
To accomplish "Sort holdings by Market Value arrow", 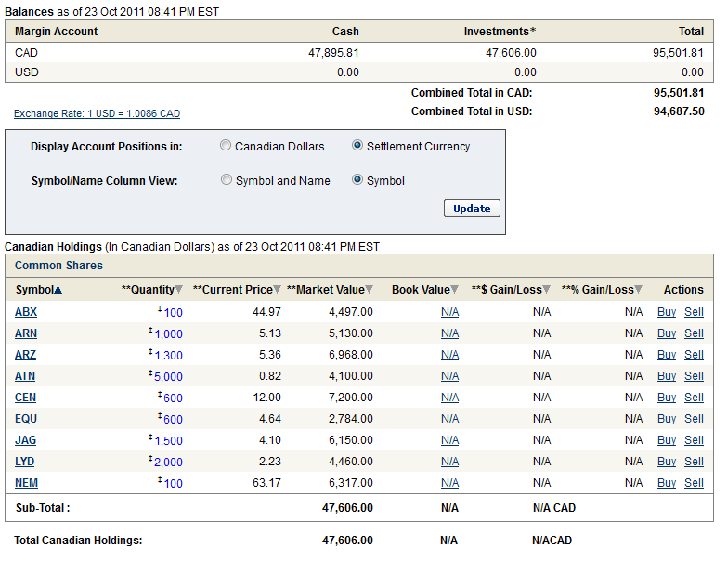I will pyautogui.click(x=370, y=290).
